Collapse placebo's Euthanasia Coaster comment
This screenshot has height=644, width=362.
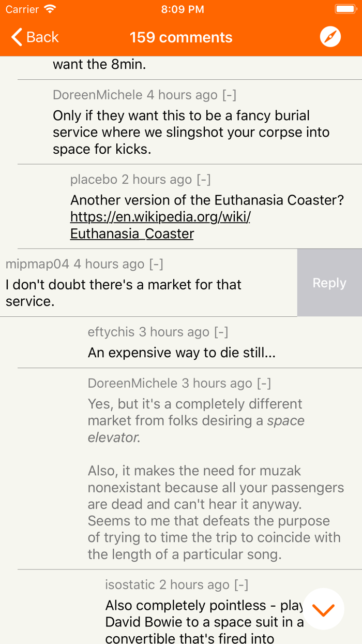pyautogui.click(x=203, y=179)
